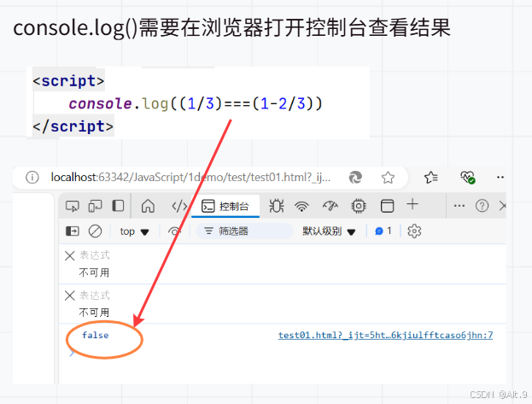This screenshot has height=404, width=532.
Task: Toggle the DevTools sidebar dock icon
Action: click(x=118, y=206)
